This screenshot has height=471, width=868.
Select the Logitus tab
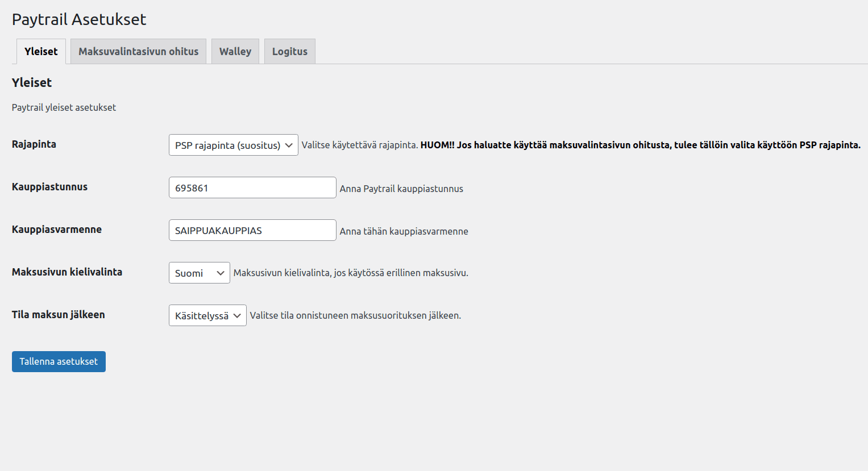coord(289,51)
